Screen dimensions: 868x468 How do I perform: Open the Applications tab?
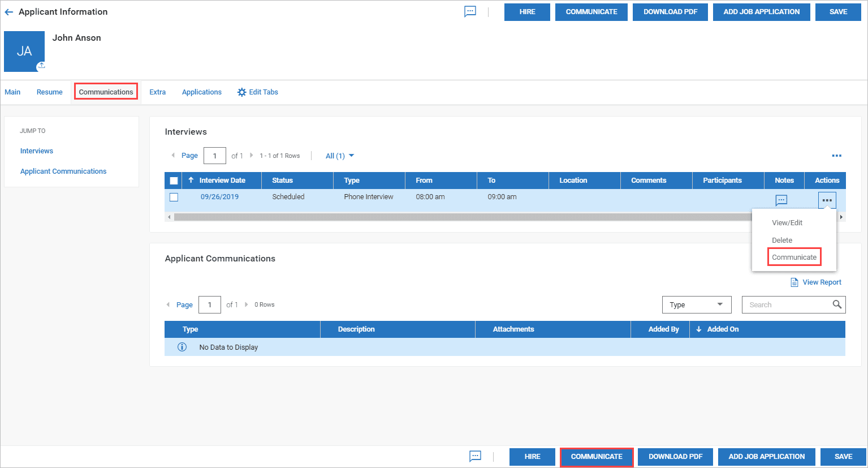(x=202, y=92)
